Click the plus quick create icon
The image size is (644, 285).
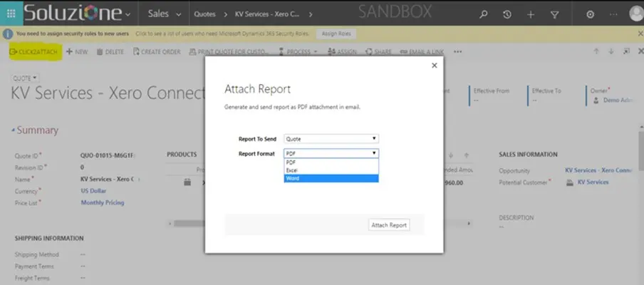(x=531, y=14)
